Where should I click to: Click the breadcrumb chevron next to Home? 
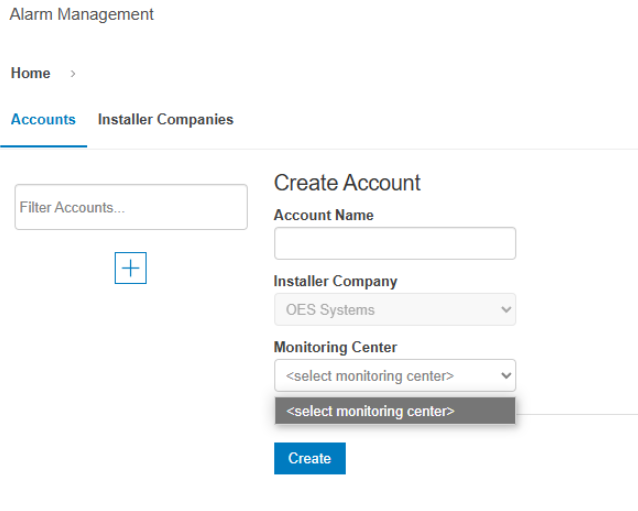click(x=73, y=74)
